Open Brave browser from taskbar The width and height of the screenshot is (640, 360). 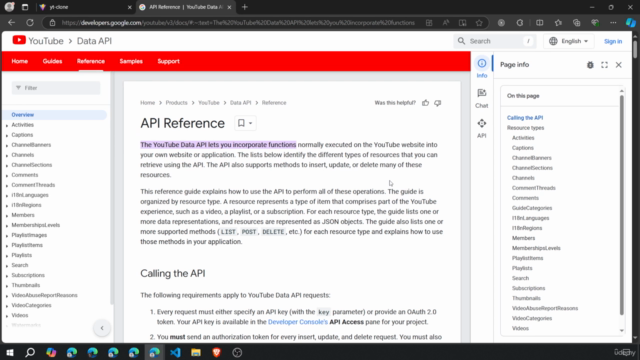[x=217, y=352]
